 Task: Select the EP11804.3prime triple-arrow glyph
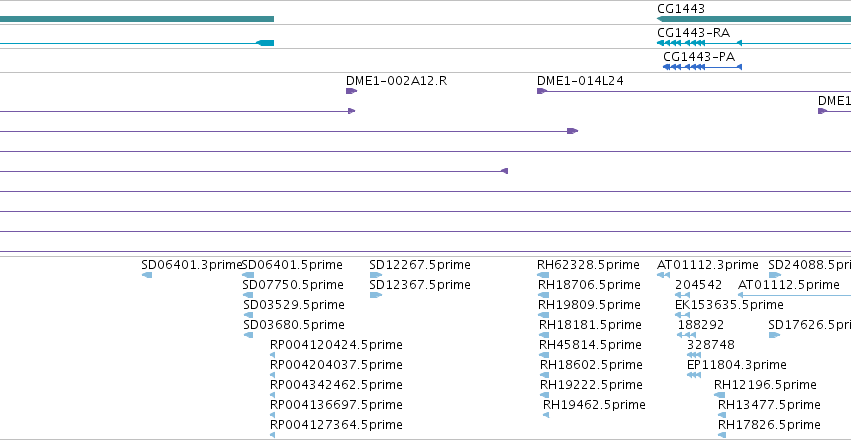click(694, 375)
